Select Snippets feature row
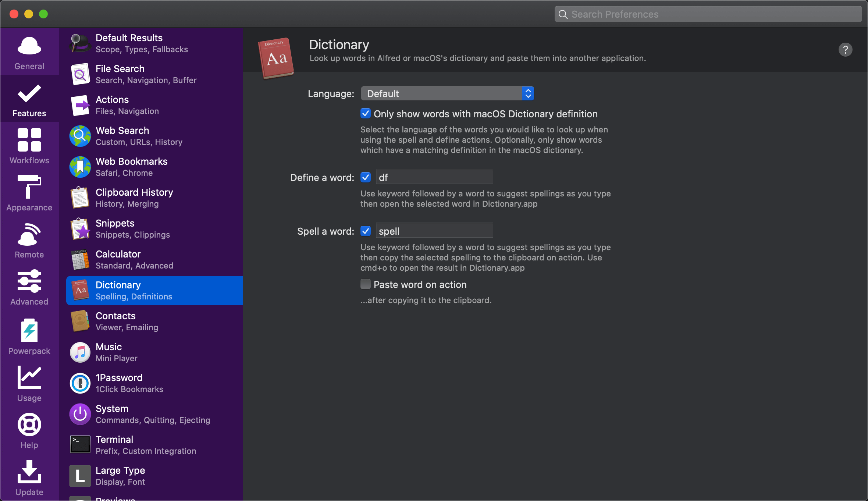 click(x=154, y=229)
